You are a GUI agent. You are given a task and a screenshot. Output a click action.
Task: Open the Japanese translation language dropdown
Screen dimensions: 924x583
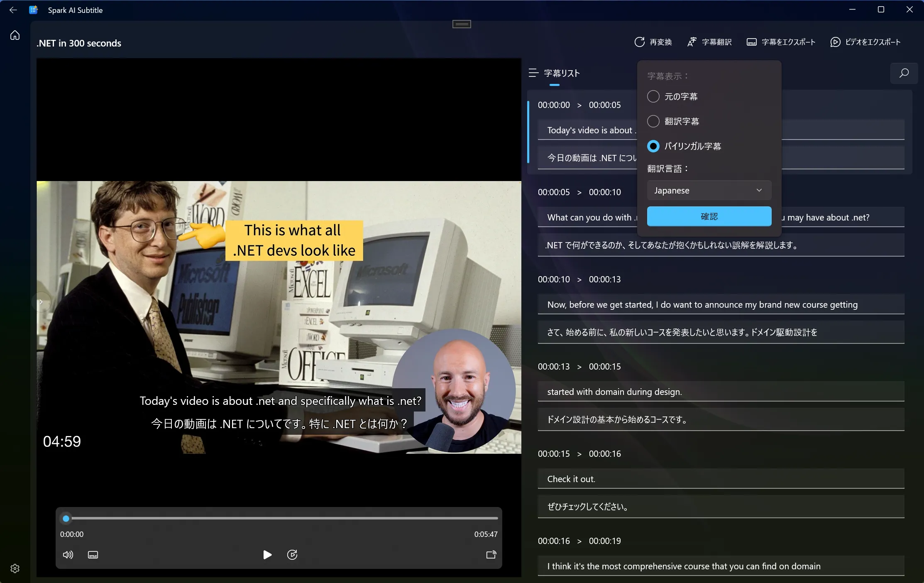pyautogui.click(x=709, y=190)
